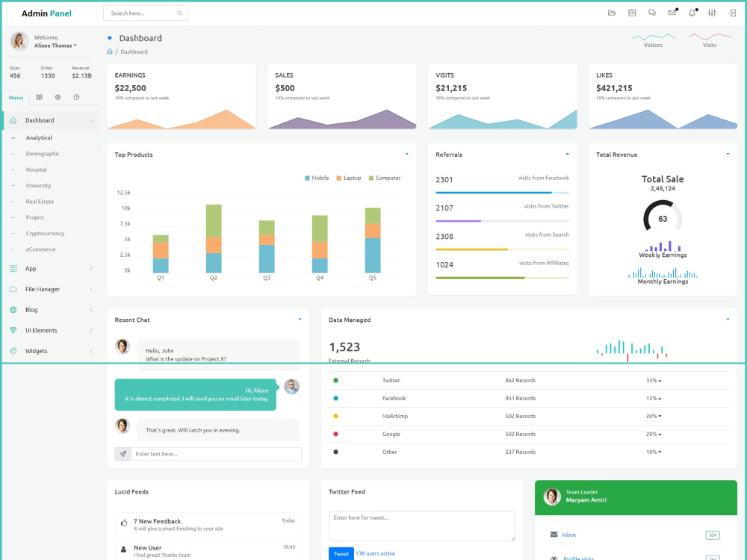Toggle Computer series in chart legend
This screenshot has width=747, height=560.
(x=385, y=178)
